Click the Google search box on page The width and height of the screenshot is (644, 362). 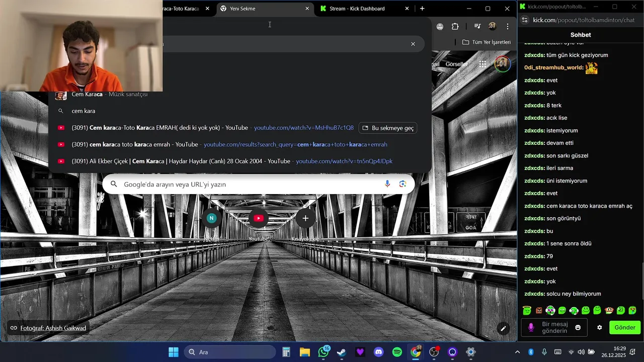coord(258,184)
